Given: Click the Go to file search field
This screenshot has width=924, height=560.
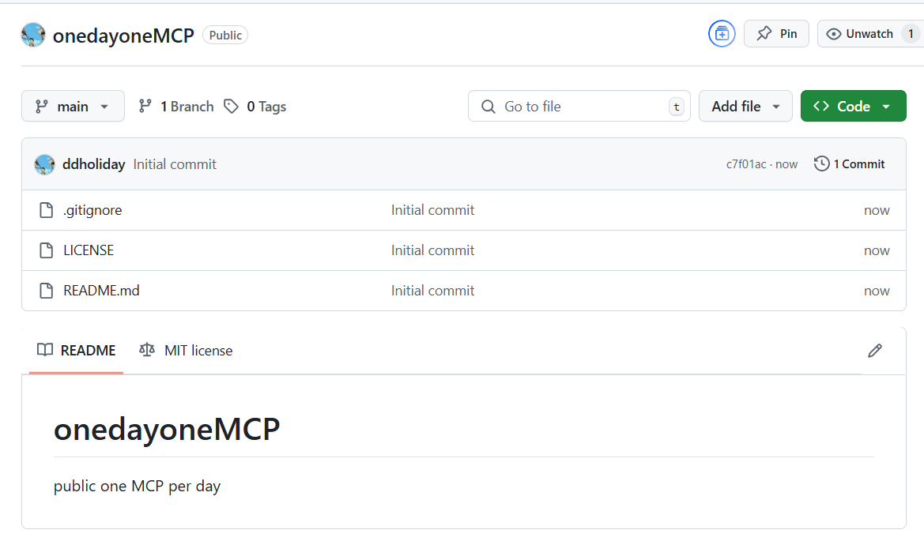Looking at the screenshot, I should [579, 106].
